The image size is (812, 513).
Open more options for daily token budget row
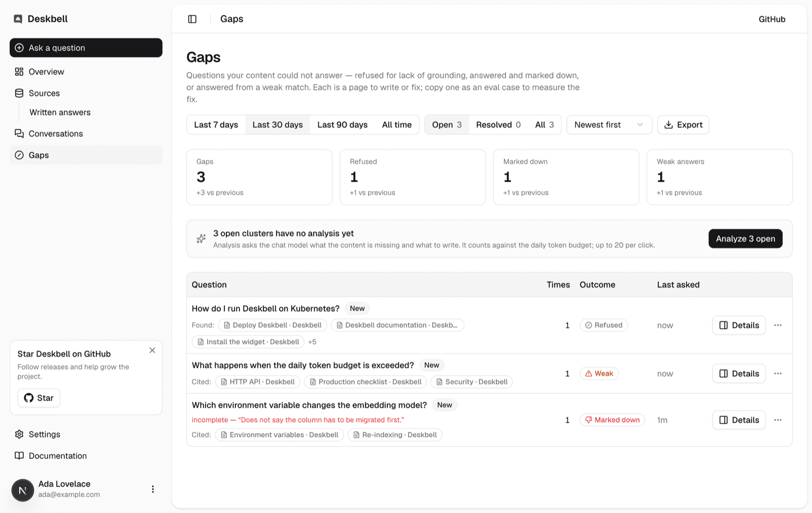click(777, 373)
